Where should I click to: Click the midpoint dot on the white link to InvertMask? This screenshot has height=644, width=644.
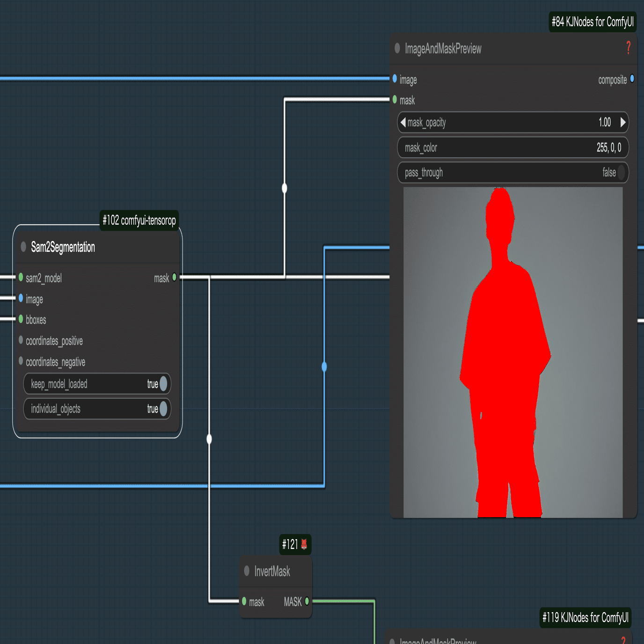click(x=209, y=439)
